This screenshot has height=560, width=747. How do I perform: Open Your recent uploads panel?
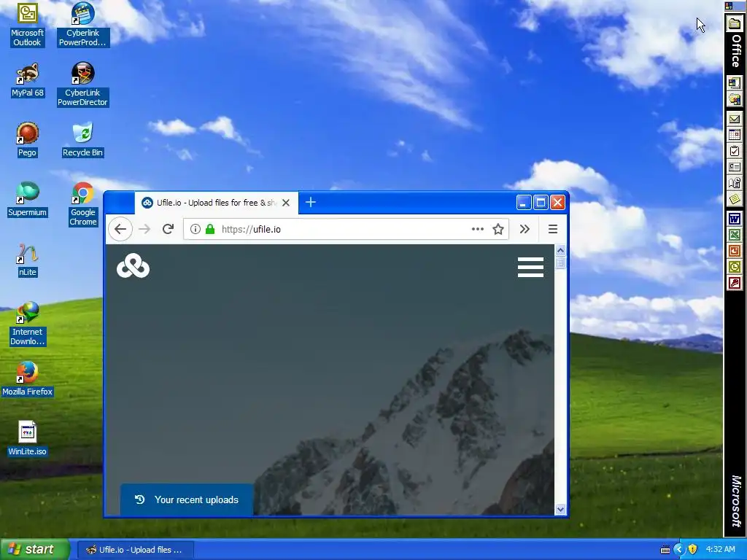pos(187,499)
